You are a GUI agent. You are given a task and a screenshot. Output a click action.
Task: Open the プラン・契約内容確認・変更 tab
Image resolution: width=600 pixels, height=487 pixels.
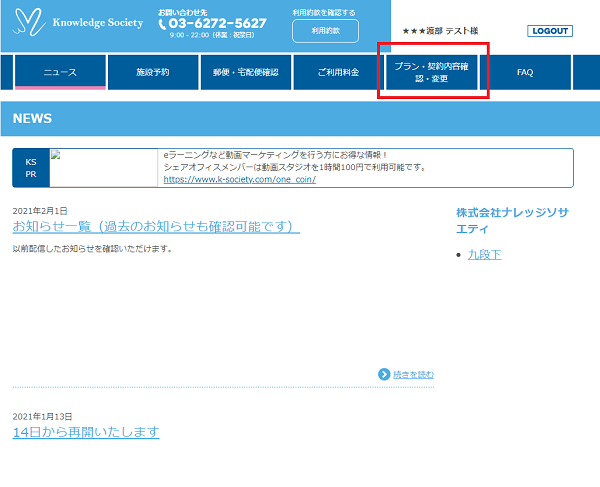click(x=432, y=72)
